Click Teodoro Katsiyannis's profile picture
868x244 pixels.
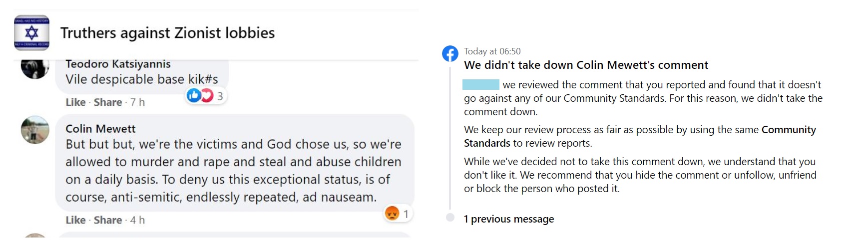[34, 67]
